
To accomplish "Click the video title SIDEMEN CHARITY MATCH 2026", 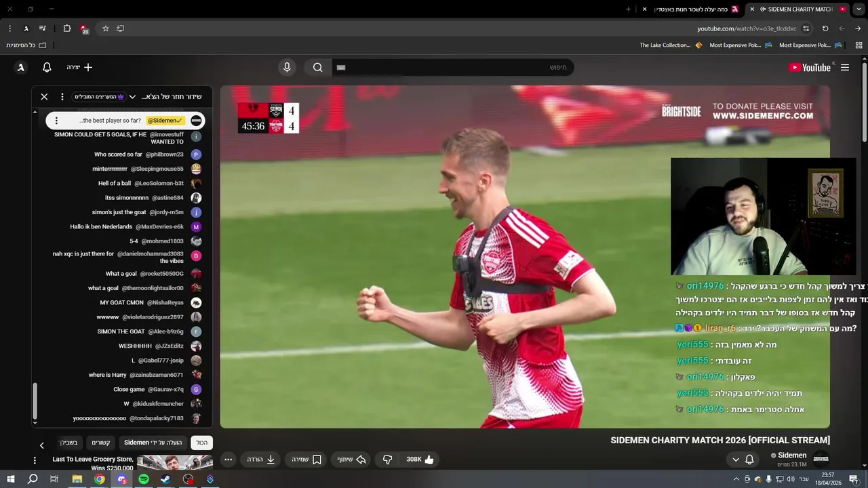I will point(720,440).
